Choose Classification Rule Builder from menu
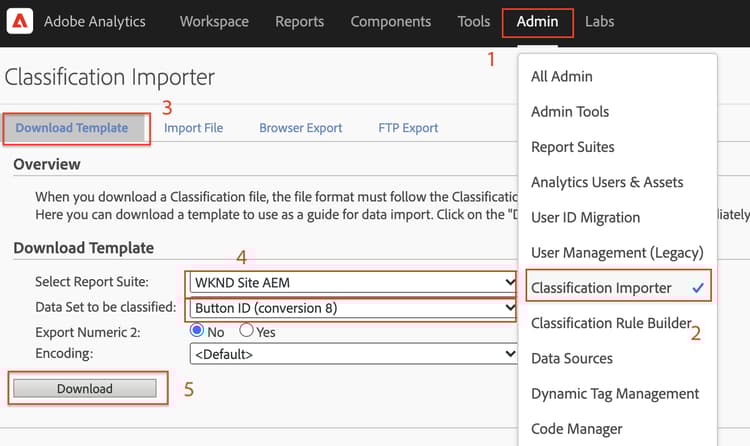Viewport: 750px width, 446px height. coord(610,323)
